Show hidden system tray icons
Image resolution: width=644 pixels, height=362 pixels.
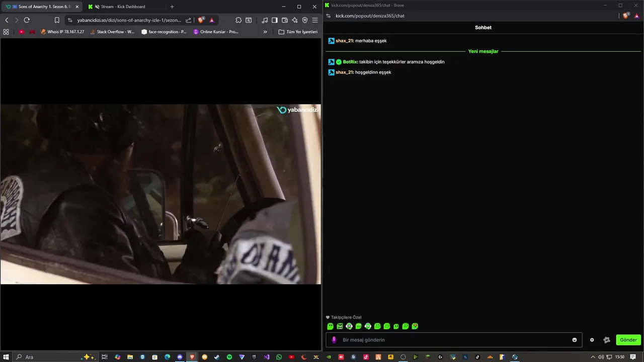(x=593, y=357)
